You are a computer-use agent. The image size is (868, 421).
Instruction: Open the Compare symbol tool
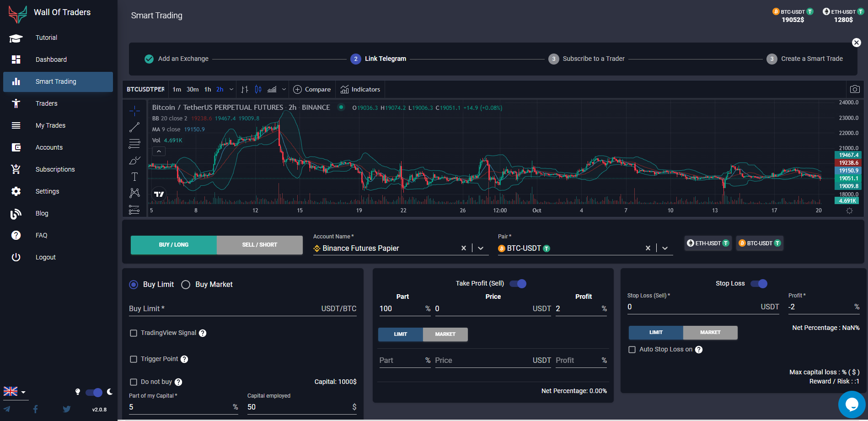pos(312,89)
